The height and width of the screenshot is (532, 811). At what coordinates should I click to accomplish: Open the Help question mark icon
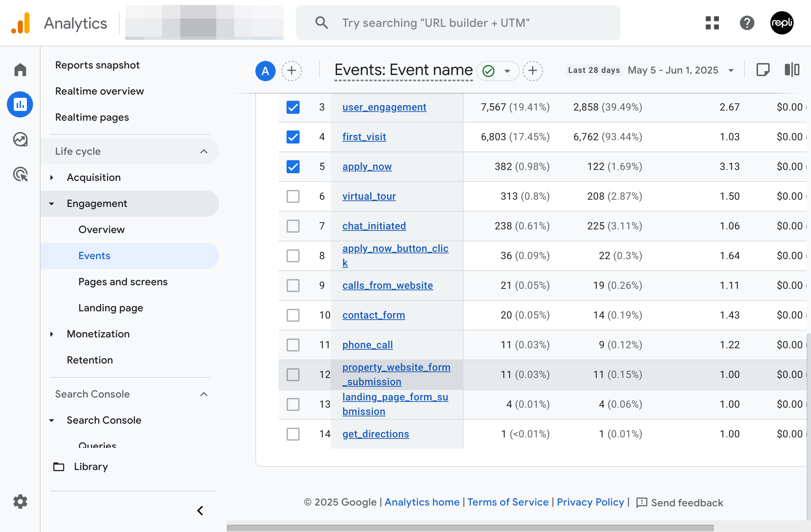[747, 23]
